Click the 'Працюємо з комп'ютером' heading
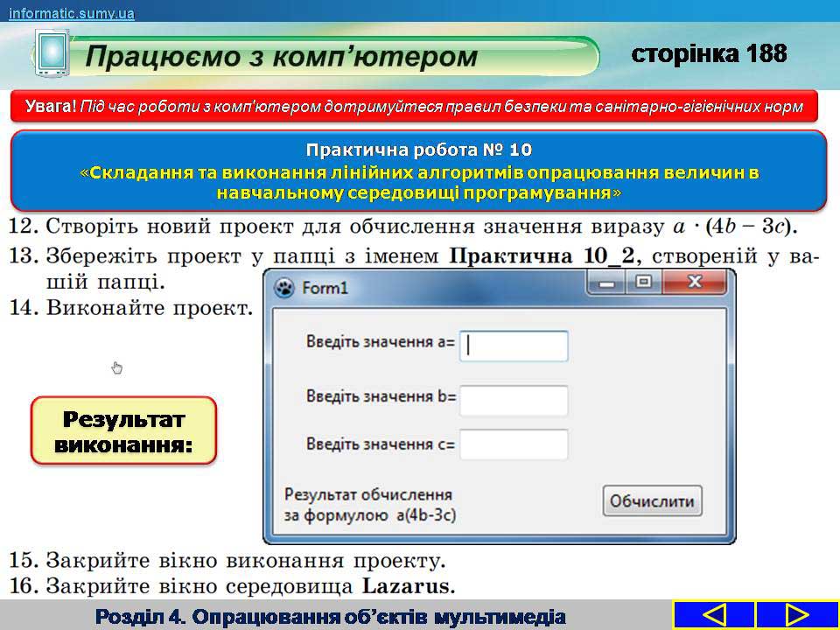 coord(282,58)
